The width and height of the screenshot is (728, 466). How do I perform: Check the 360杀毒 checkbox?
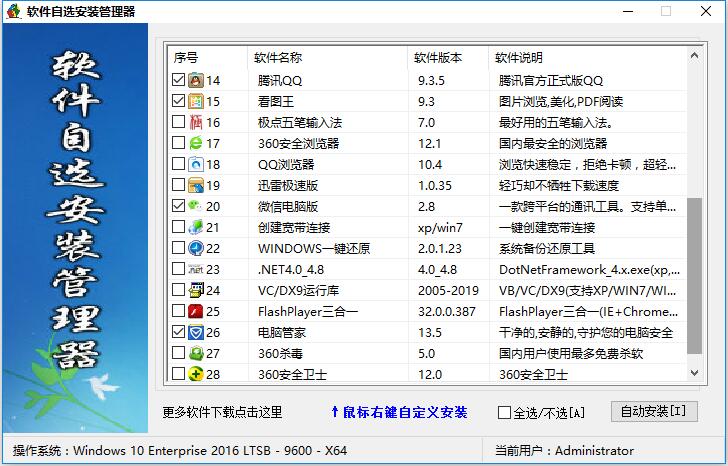[178, 353]
